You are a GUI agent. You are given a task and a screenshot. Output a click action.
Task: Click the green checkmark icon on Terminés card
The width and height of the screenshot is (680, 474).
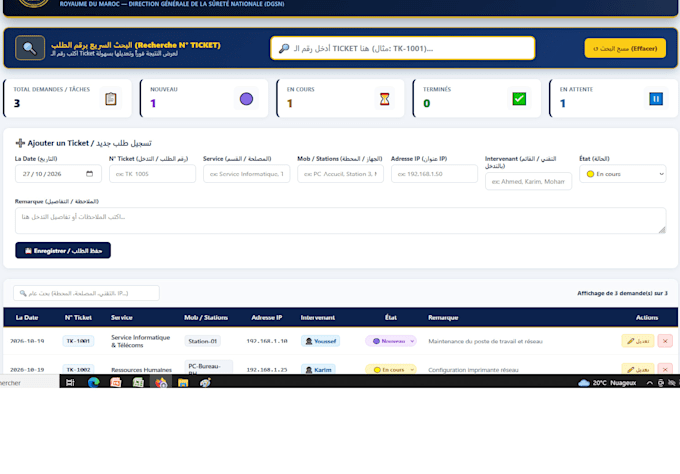click(x=519, y=99)
